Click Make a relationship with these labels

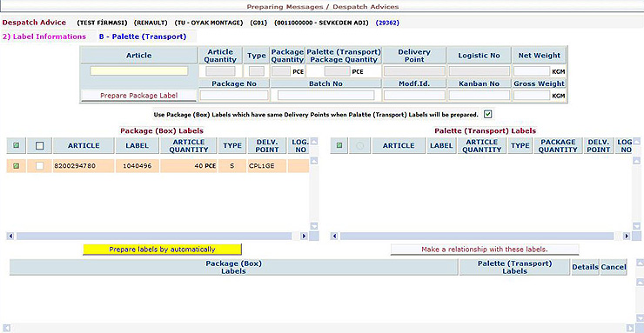pos(485,250)
